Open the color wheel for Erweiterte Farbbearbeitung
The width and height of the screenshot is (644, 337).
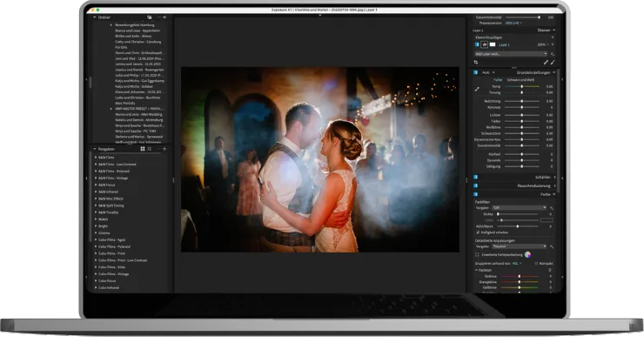coord(527,254)
